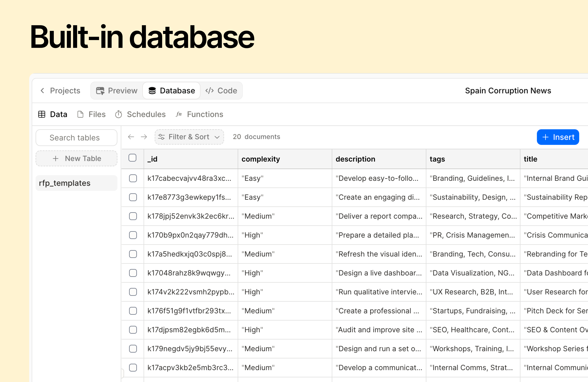Click the Schedules stopwatch icon
The image size is (588, 382).
pyautogui.click(x=119, y=114)
